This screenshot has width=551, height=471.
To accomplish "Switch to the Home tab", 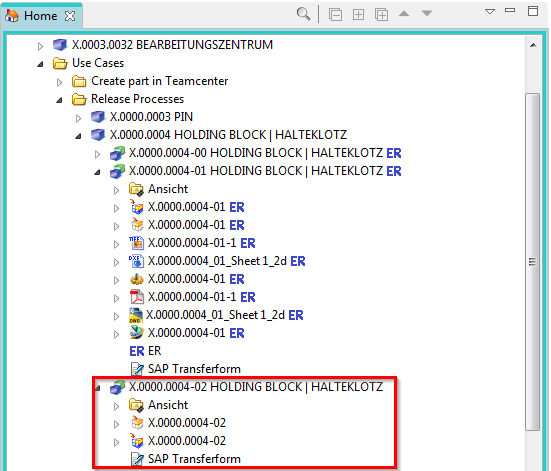I will 40,16.
